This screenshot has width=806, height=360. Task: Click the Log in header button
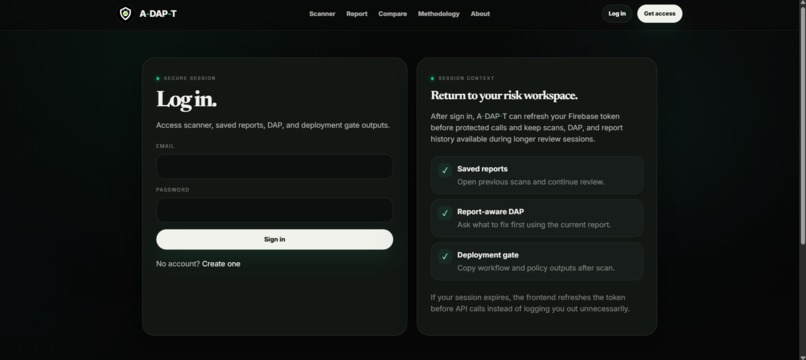(x=617, y=14)
